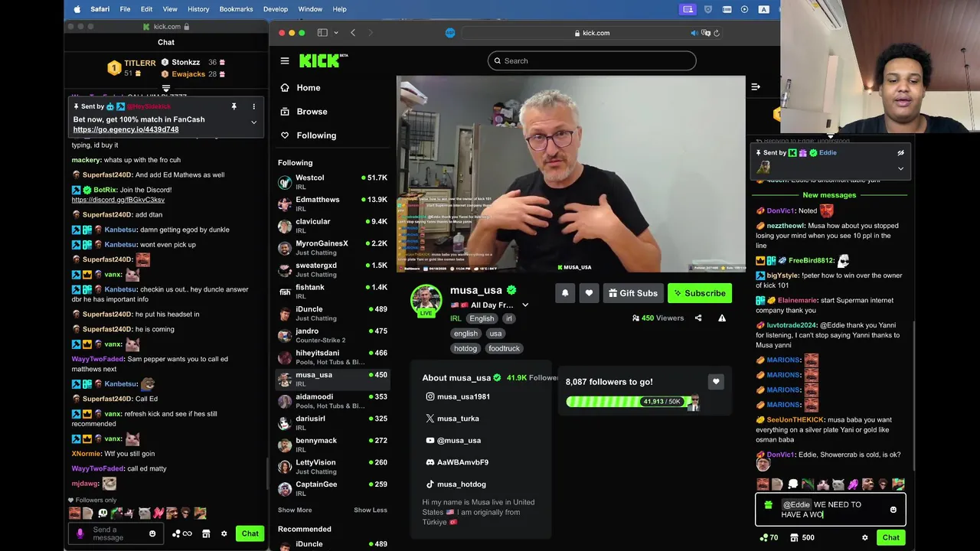The image size is (980, 551).
Task: Open shop icon showing 500
Action: [x=803, y=538]
